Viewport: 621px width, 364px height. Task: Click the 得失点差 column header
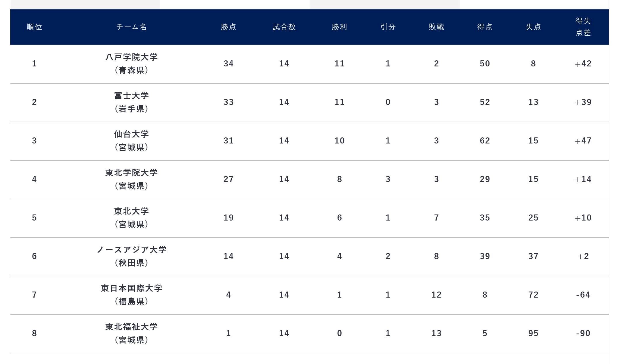(x=583, y=27)
